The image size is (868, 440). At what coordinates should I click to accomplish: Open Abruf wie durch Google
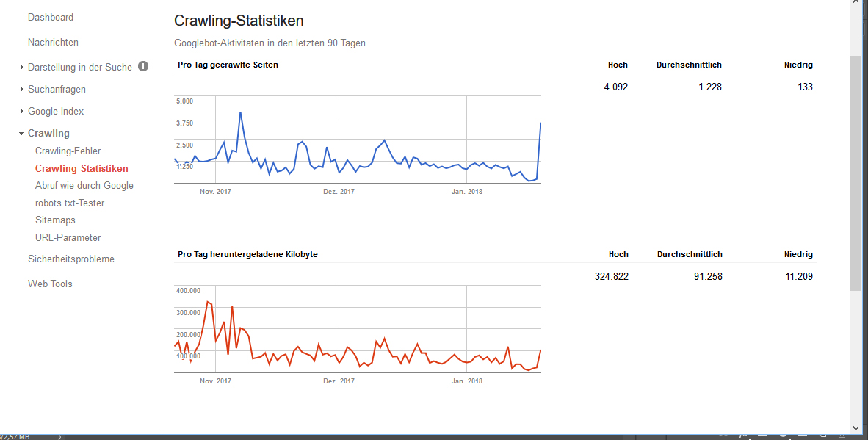[x=84, y=185]
